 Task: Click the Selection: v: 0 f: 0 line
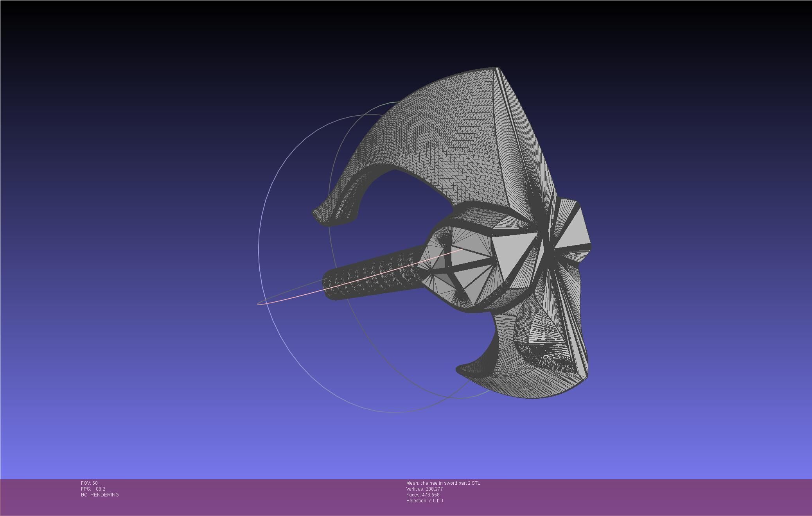424,501
